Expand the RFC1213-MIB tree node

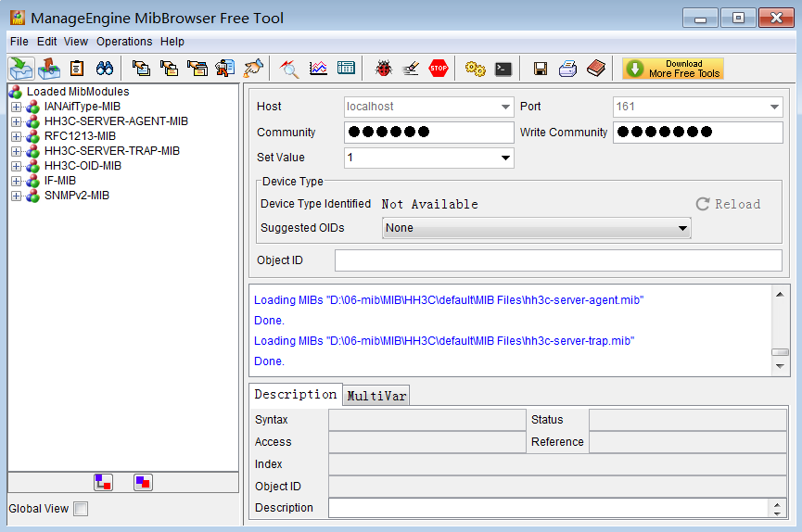[17, 136]
